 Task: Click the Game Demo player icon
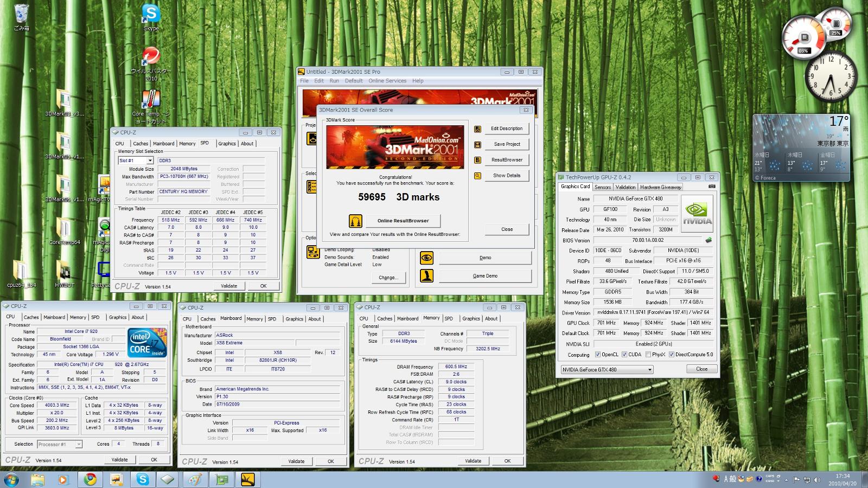(427, 275)
